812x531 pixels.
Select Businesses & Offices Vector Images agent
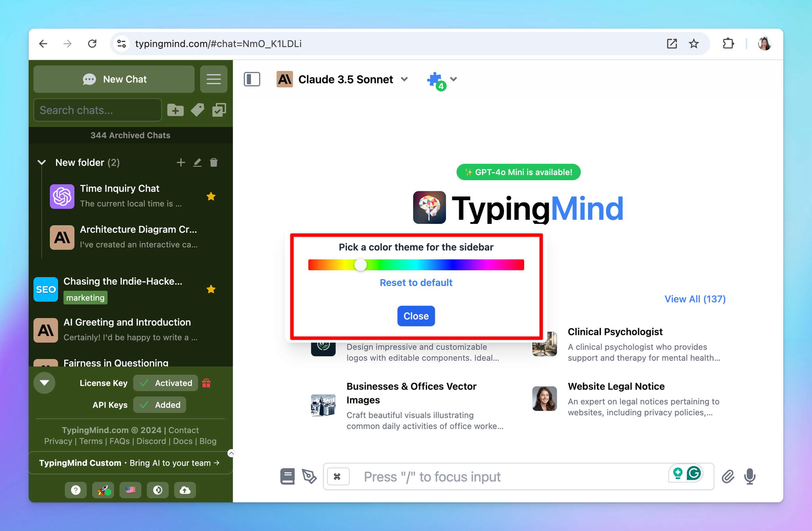point(408,406)
